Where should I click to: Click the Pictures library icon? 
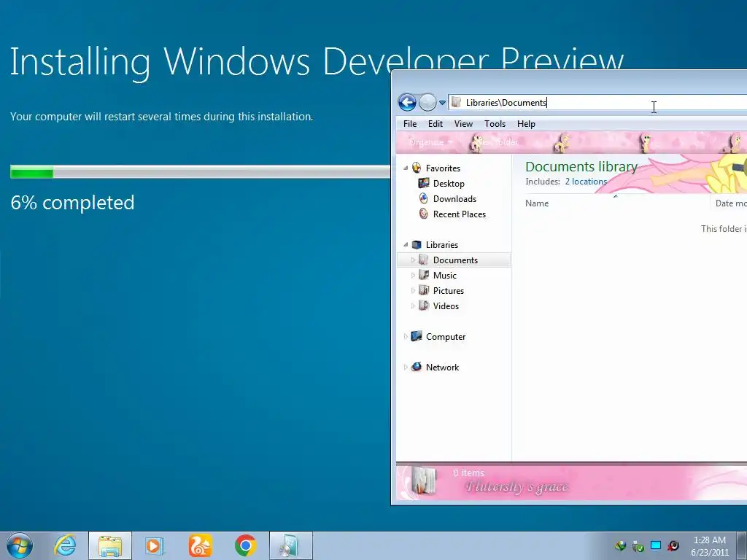424,290
